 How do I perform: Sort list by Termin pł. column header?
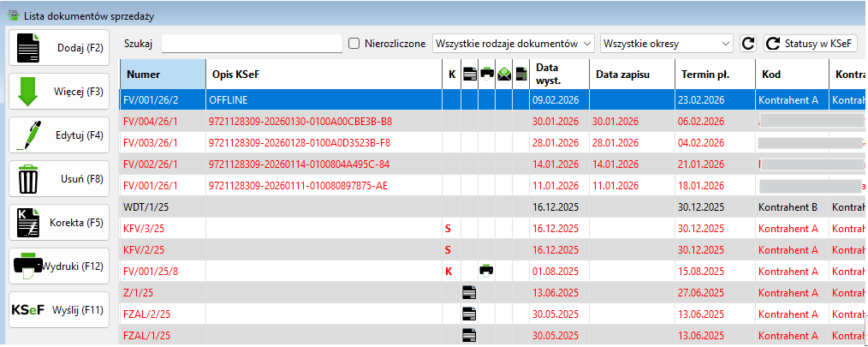coord(714,75)
